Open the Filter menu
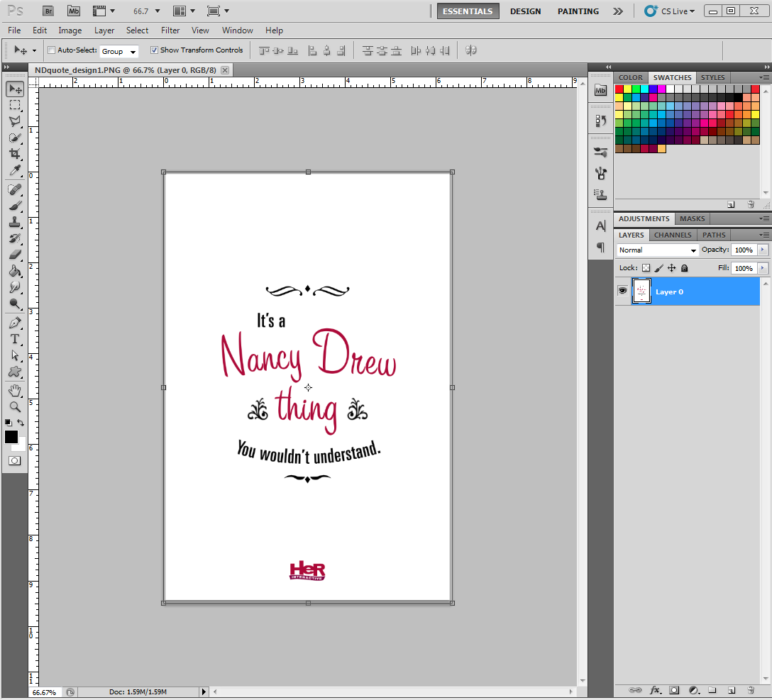772x700 pixels. (x=170, y=30)
